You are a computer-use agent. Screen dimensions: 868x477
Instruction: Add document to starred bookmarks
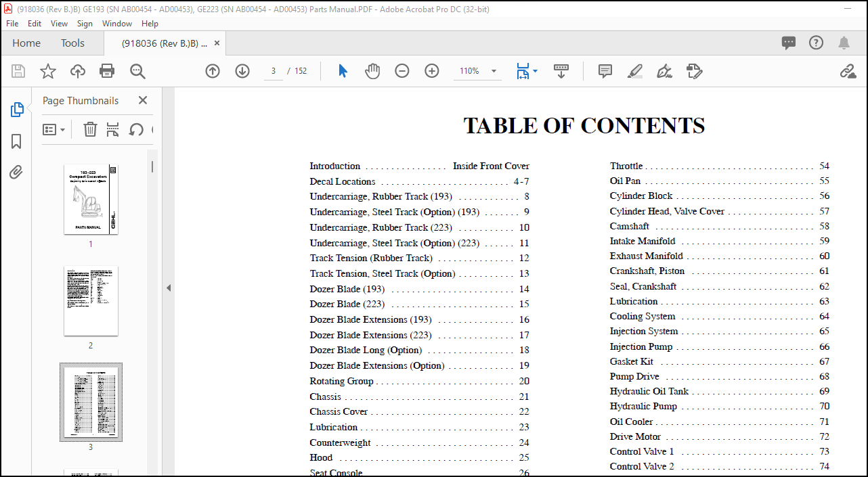tap(48, 71)
